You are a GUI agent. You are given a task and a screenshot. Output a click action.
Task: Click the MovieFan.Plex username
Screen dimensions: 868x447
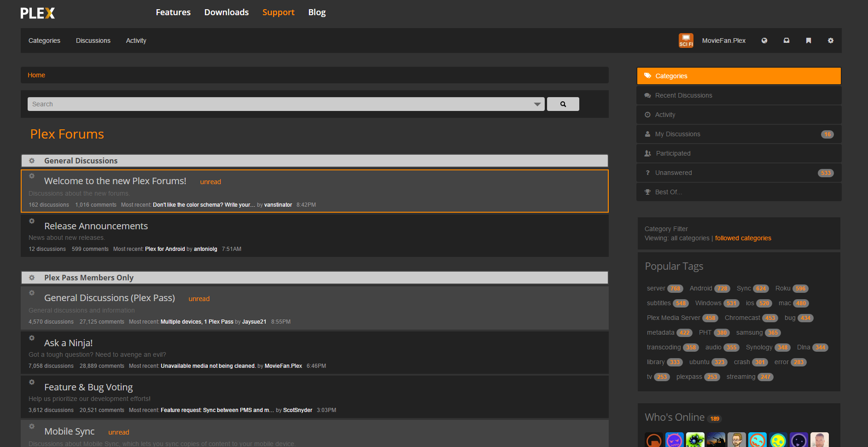[x=723, y=41]
